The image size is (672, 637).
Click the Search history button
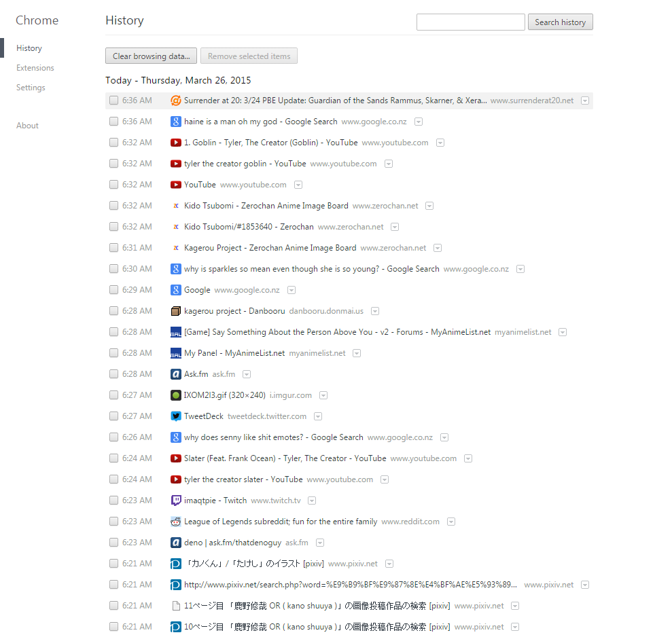tap(560, 22)
